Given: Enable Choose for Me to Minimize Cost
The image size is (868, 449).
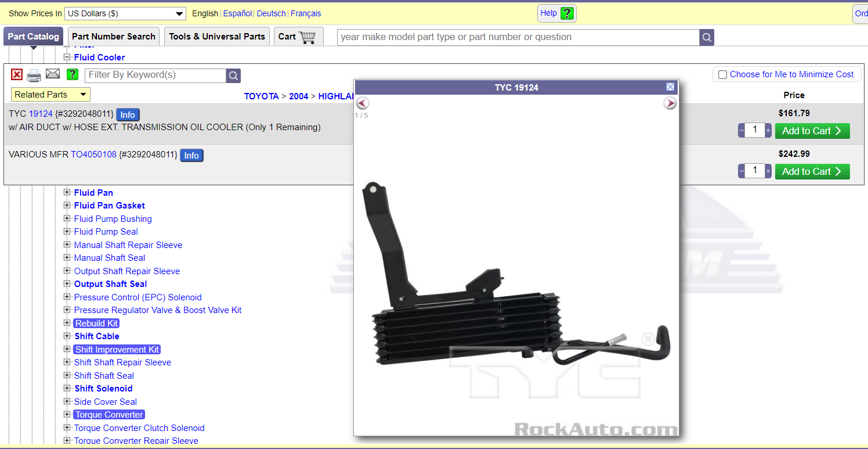Looking at the screenshot, I should tap(722, 75).
